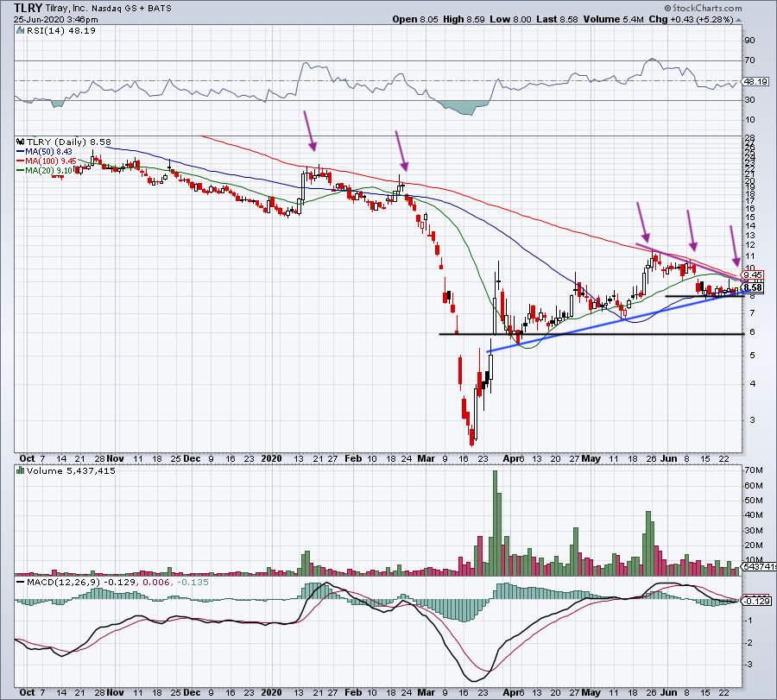The width and height of the screenshot is (777, 700).
Task: Open the StockCharts.com attribution link
Action: coord(703,8)
